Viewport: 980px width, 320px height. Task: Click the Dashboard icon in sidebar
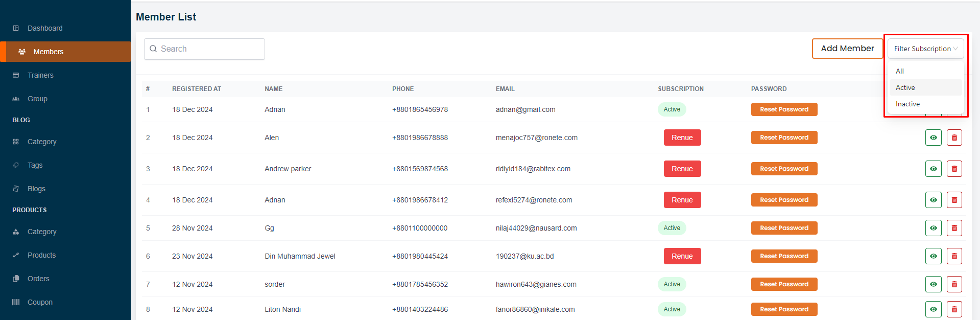16,28
